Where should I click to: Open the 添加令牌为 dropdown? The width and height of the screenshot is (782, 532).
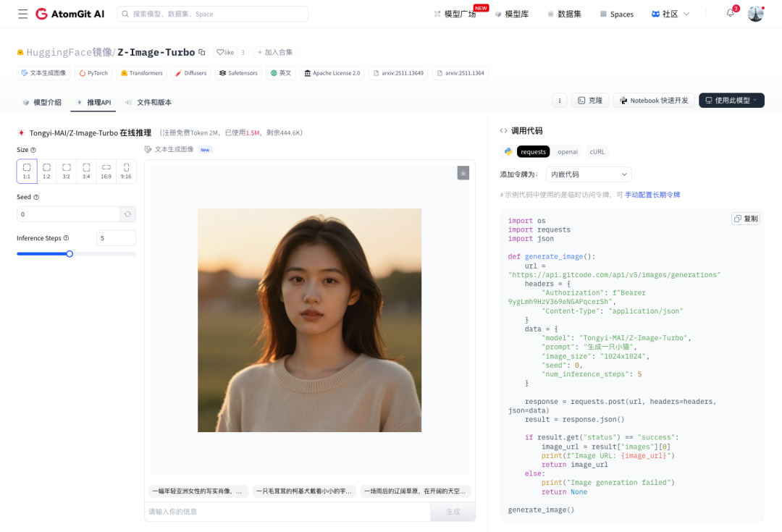(588, 174)
